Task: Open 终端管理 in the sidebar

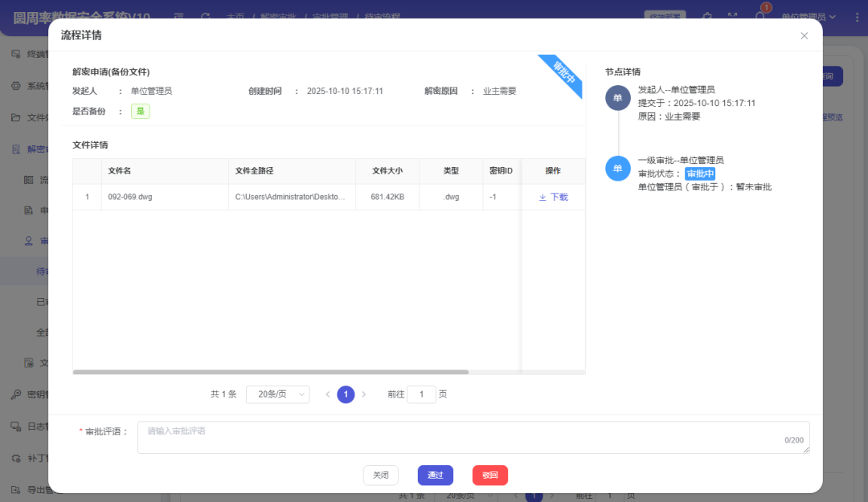Action: coord(16,54)
